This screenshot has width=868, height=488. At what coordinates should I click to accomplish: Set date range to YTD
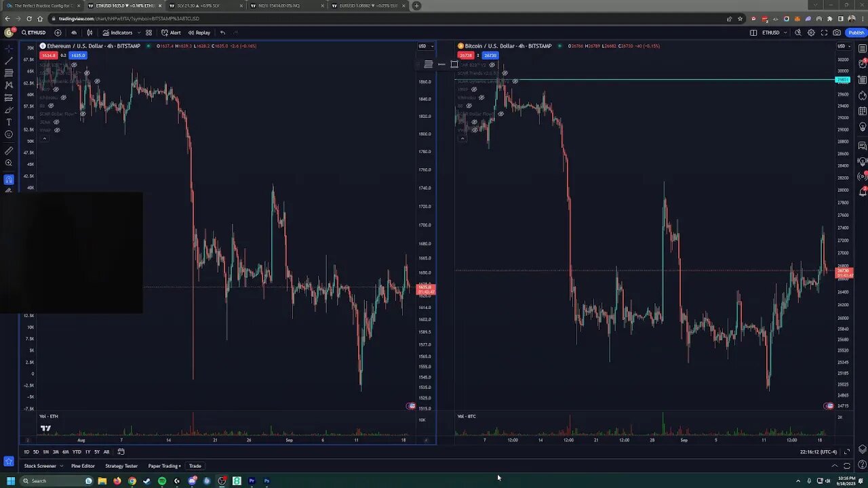pyautogui.click(x=77, y=451)
